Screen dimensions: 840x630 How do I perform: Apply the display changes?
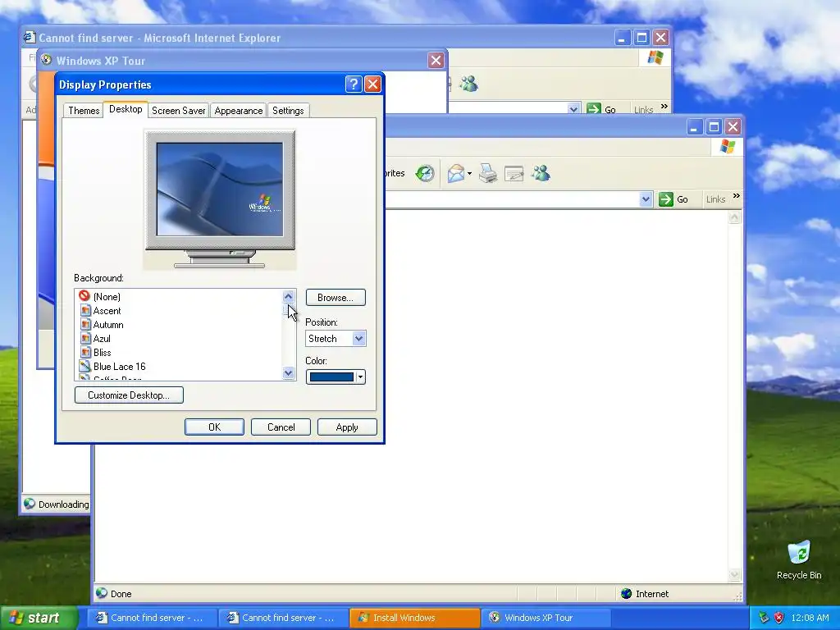point(347,427)
